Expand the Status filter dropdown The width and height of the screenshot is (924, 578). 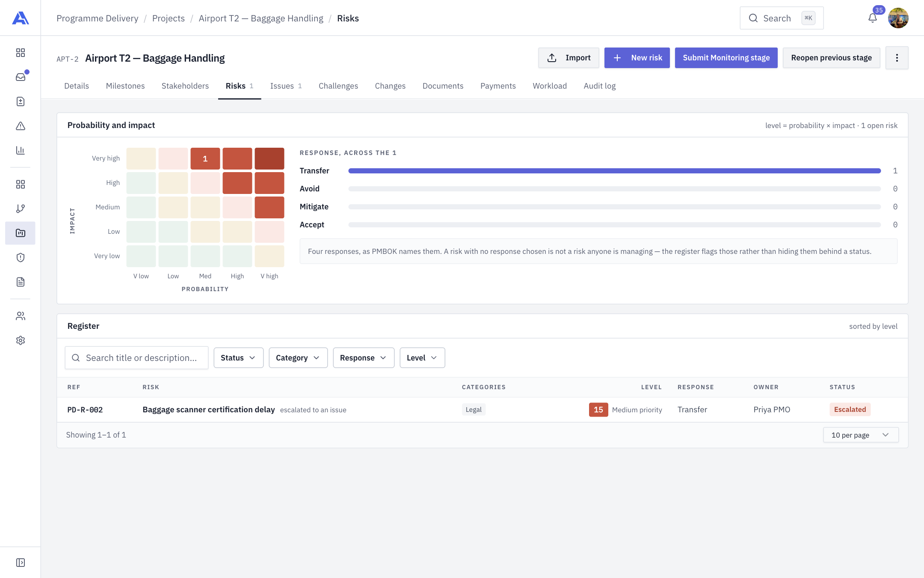(x=238, y=358)
